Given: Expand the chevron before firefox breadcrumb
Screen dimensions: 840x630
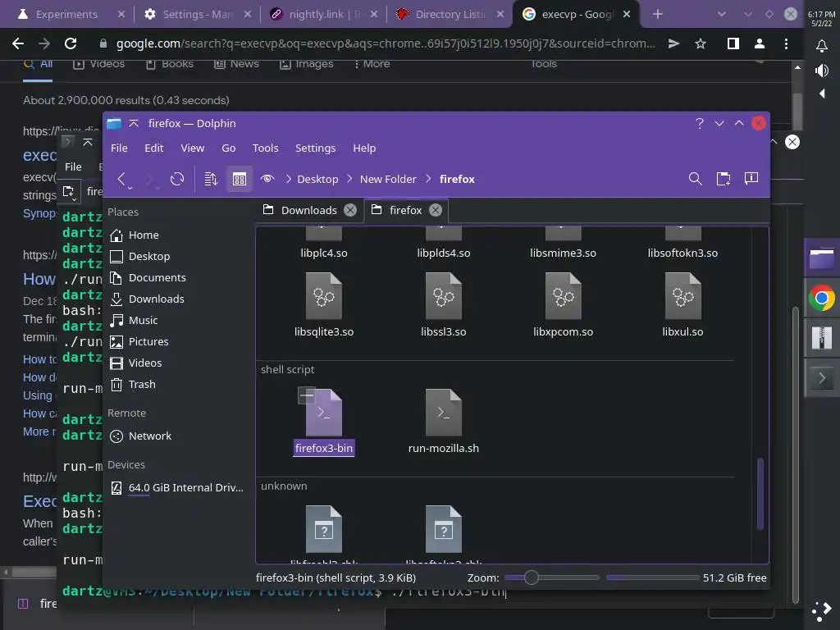Looking at the screenshot, I should (x=428, y=179).
